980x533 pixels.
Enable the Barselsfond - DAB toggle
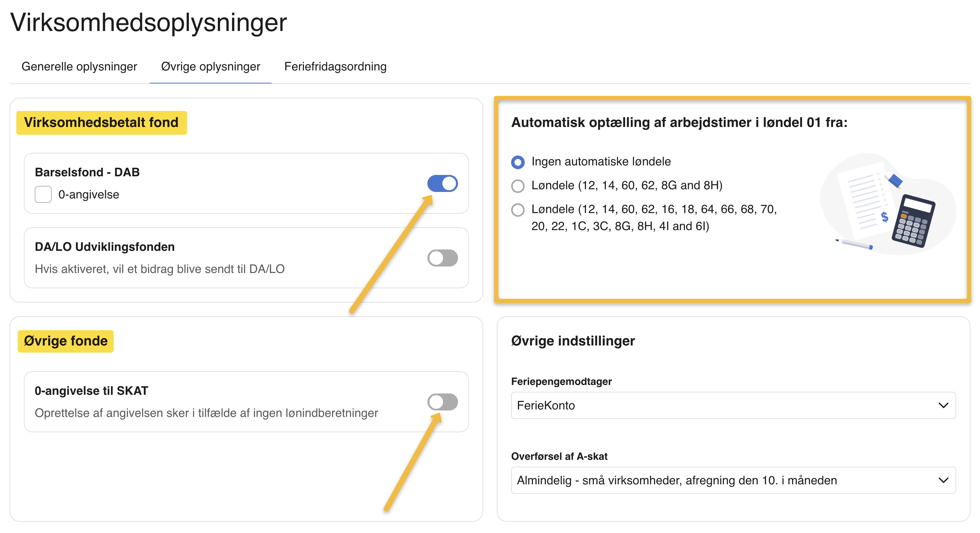pos(442,184)
